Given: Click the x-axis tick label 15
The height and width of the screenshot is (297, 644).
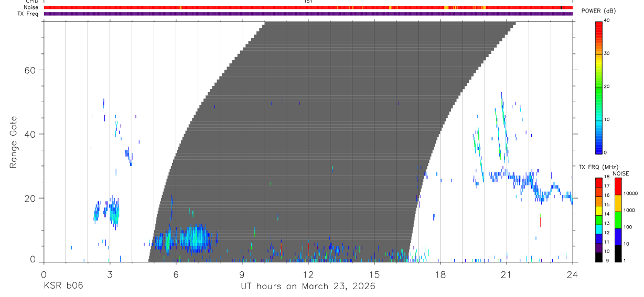Looking at the screenshot, I should click(x=374, y=274).
